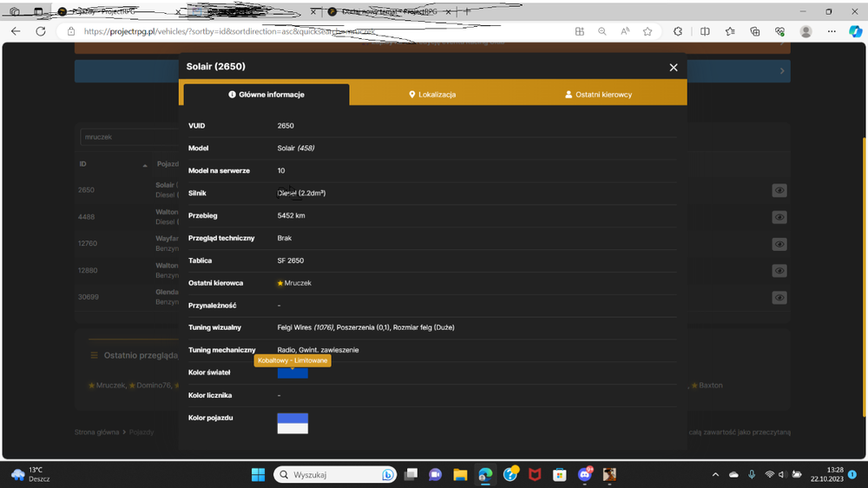This screenshot has height=488, width=868.
Task: Close the Solair (2650) dialog
Action: tap(674, 68)
